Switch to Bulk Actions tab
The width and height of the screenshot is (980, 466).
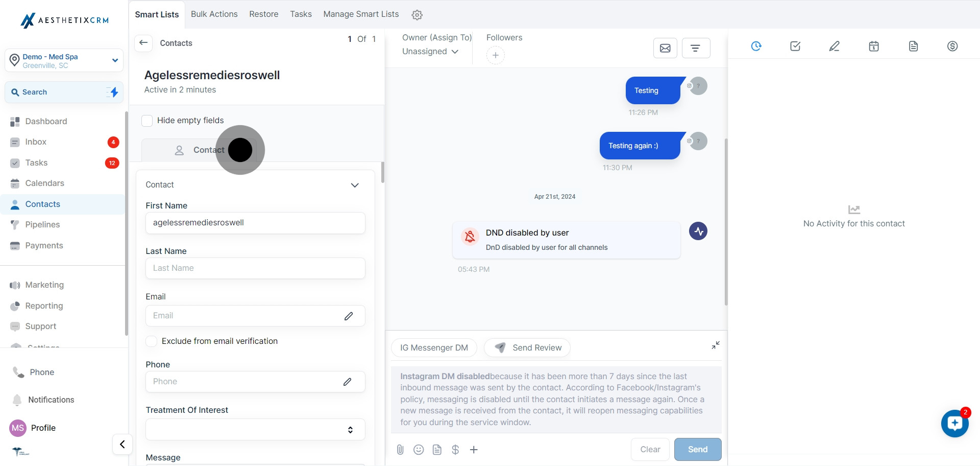[x=214, y=14]
